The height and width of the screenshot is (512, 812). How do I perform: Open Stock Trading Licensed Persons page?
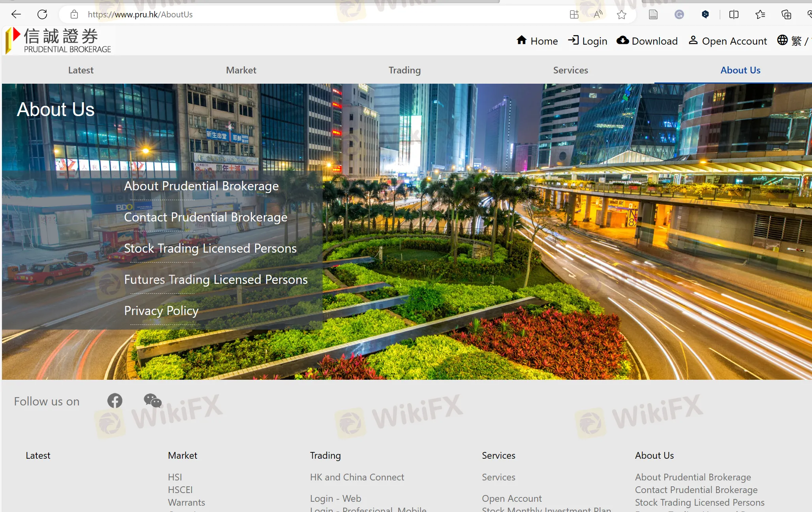210,248
